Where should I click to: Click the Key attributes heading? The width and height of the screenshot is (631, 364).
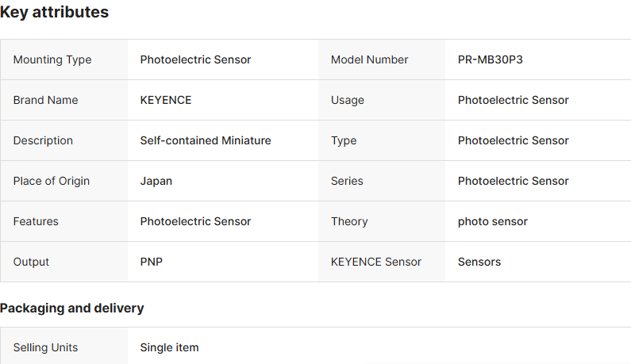tap(55, 13)
